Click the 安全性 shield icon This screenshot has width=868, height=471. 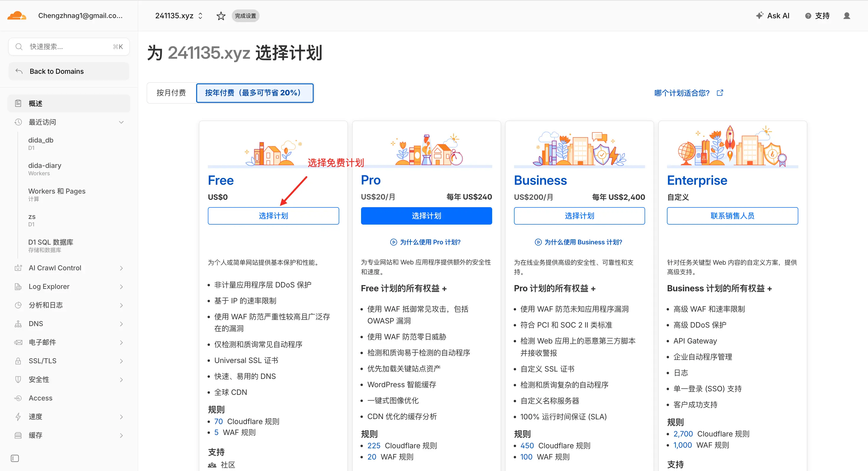18,379
